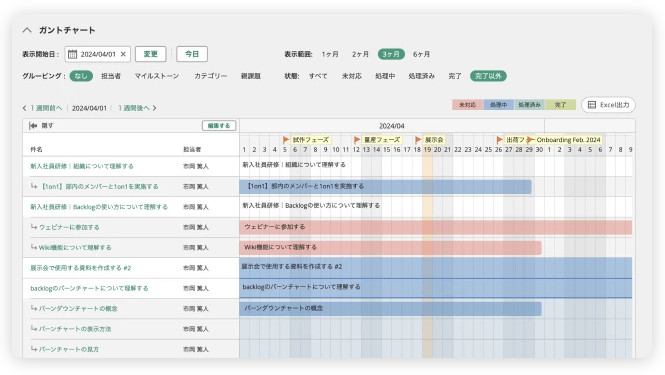The width and height of the screenshot is (665, 375).
Task: Click subtask arrow icon beside バーンダウンチャートの概念
Action: 34,308
